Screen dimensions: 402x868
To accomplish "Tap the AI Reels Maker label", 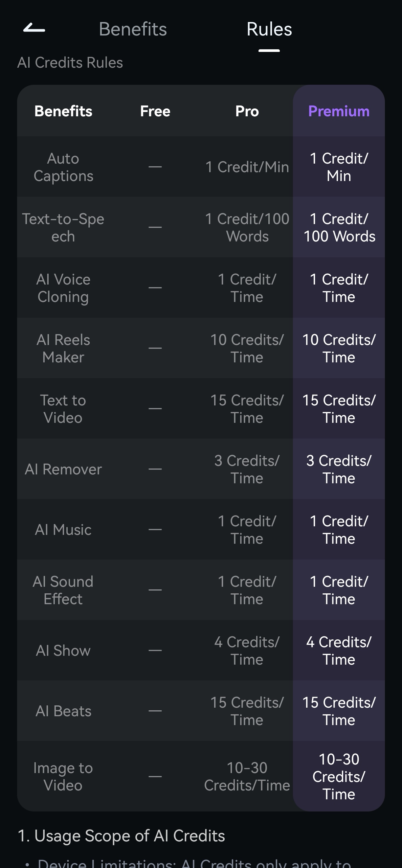I will [x=63, y=348].
